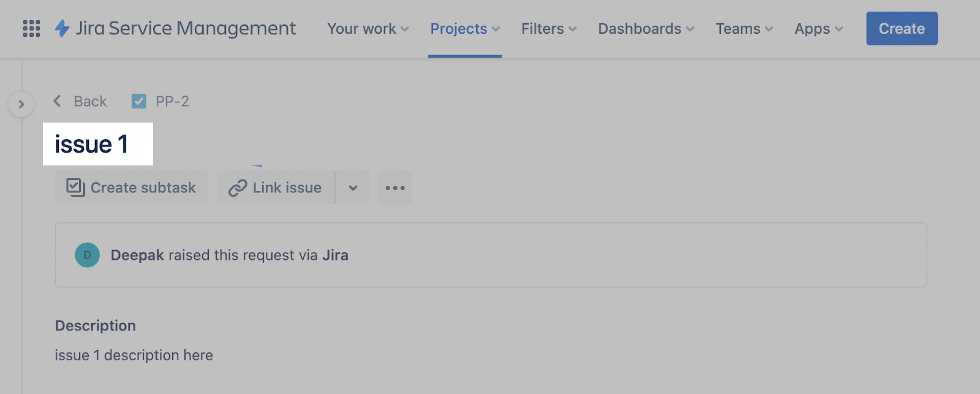Click Deepak's avatar circle
This screenshot has width=980, height=394.
[x=87, y=255]
